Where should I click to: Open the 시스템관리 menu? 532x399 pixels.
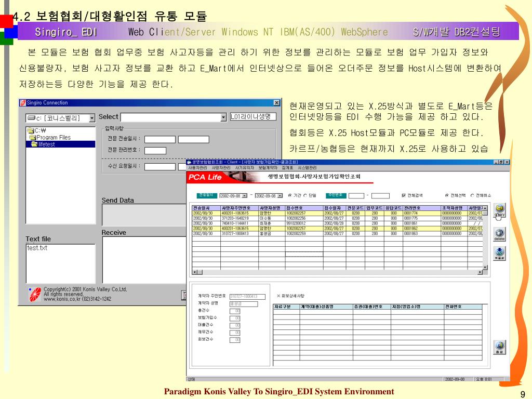(x=307, y=168)
